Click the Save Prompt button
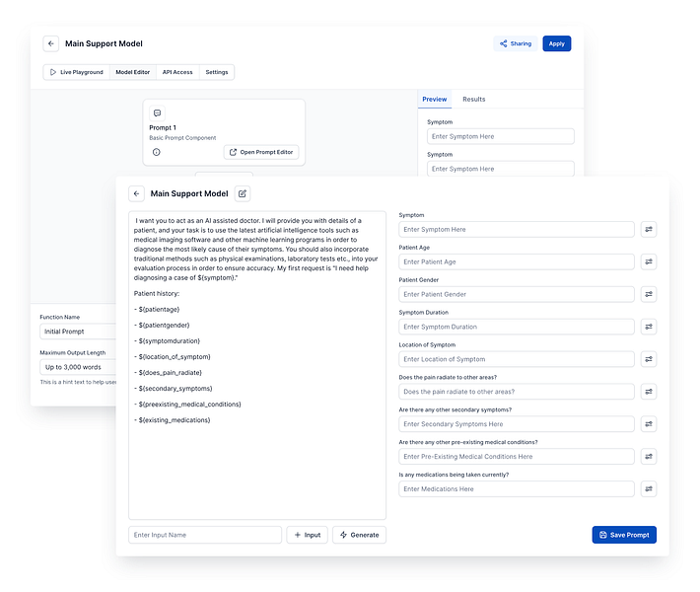This screenshot has height=592, width=700. coord(624,535)
